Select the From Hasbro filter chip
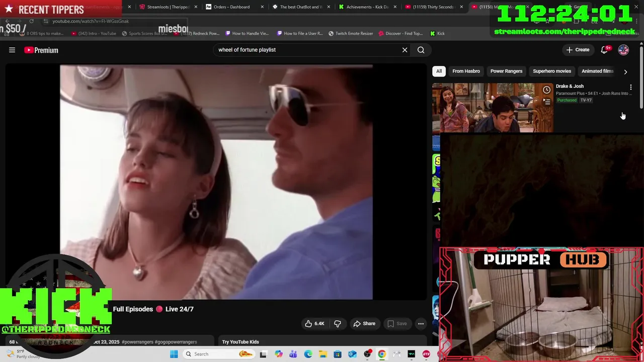Image resolution: width=644 pixels, height=362 pixels. coord(466,71)
